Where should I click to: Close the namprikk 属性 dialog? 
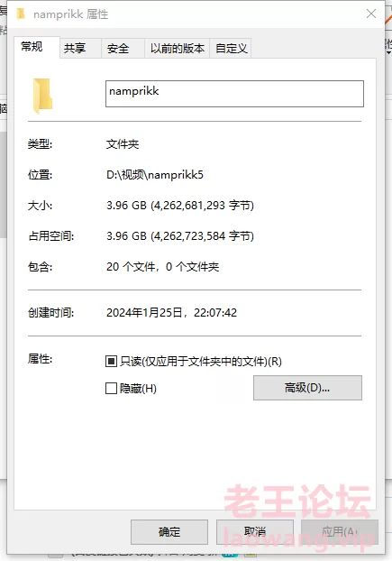(371, 14)
